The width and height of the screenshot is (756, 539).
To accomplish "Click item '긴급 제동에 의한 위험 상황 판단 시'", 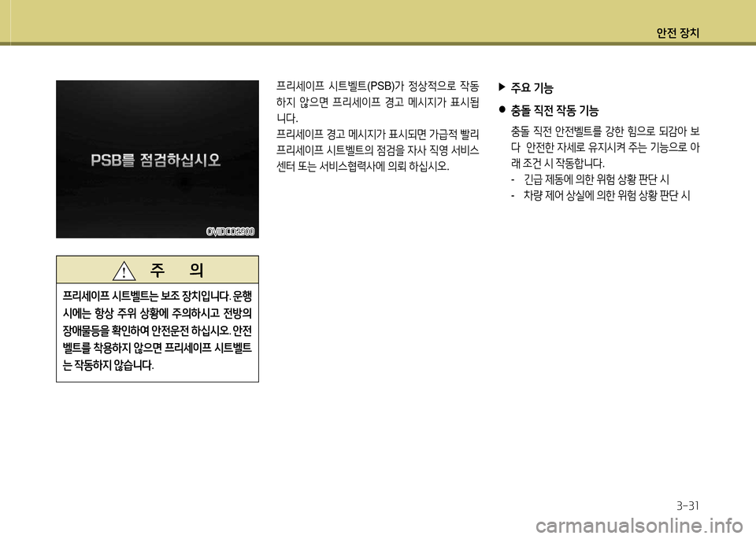I will tap(596, 179).
